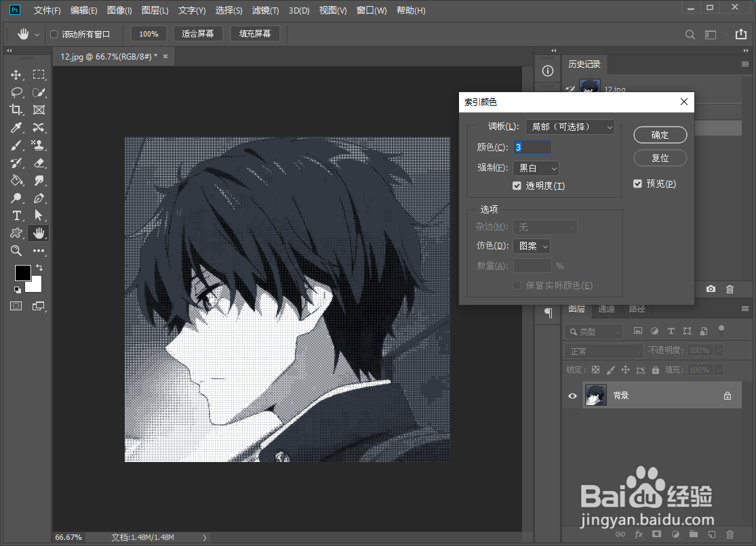The image size is (756, 546).
Task: Switch to the 通道 tab
Action: pyautogui.click(x=606, y=309)
